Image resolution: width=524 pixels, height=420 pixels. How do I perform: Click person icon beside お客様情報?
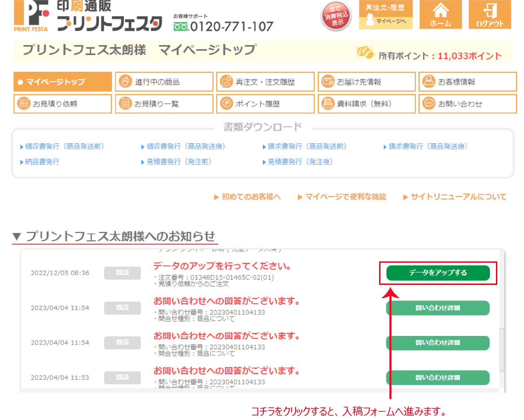tap(429, 81)
